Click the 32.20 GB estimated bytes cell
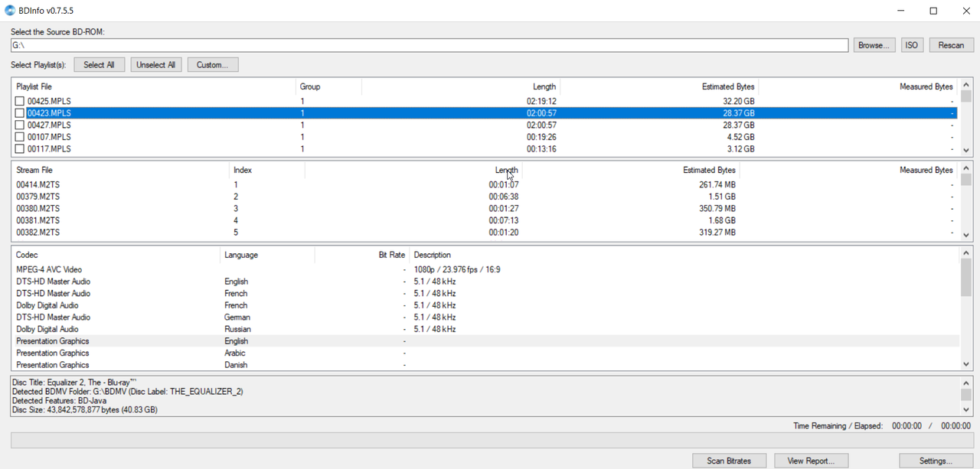 point(738,101)
